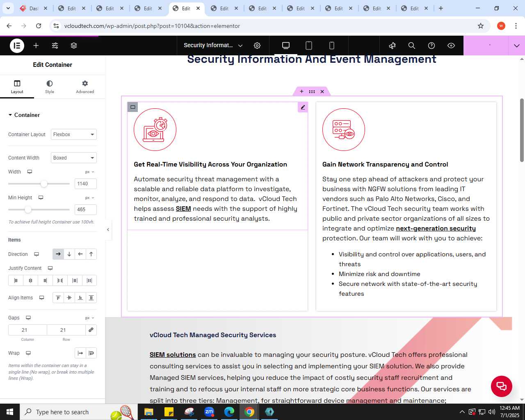Image resolution: width=525 pixels, height=420 pixels.
Task: Set Wrap to Wrap
Action: point(91,353)
